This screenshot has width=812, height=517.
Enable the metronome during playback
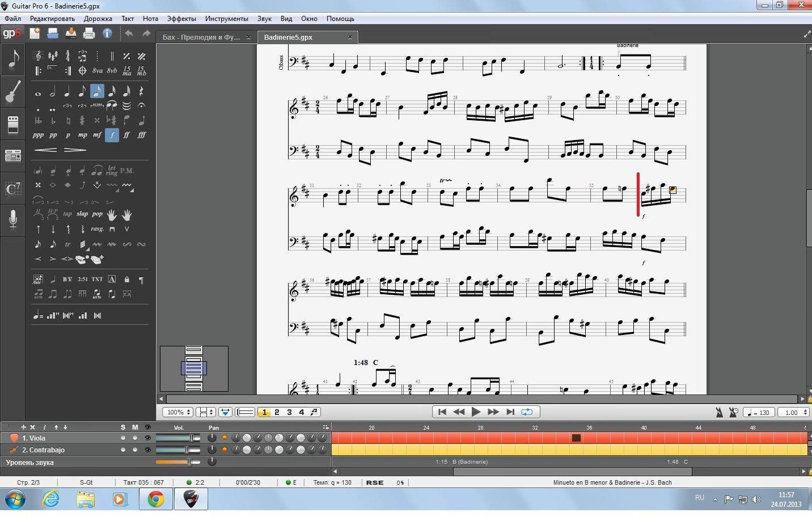click(x=720, y=413)
